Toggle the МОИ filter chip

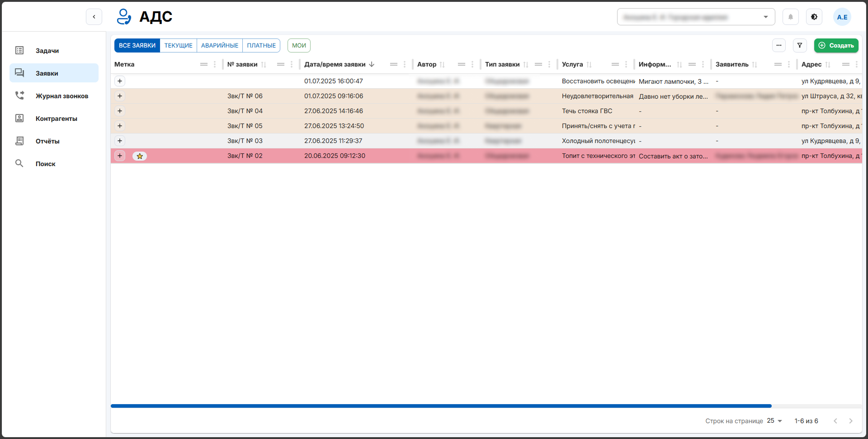point(299,45)
